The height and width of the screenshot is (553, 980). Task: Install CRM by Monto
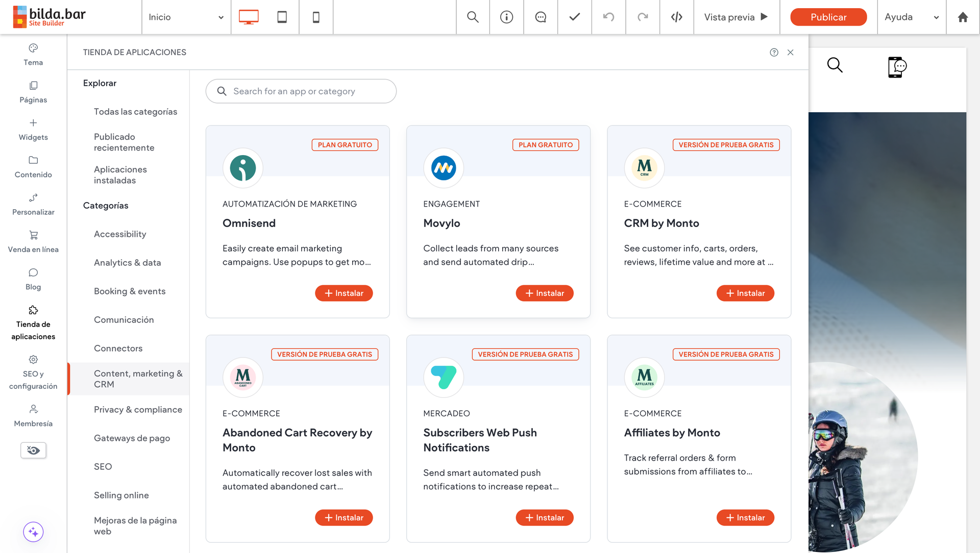click(745, 293)
